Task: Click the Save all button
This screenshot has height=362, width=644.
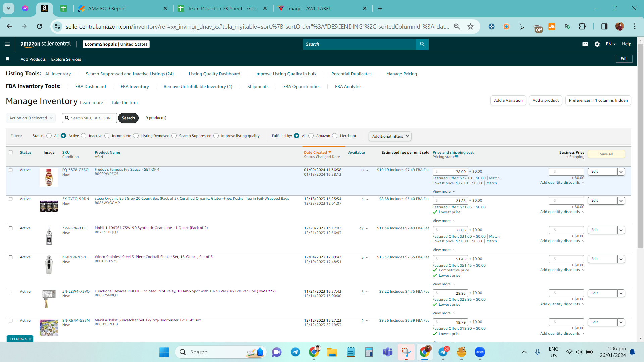Action: click(x=606, y=154)
